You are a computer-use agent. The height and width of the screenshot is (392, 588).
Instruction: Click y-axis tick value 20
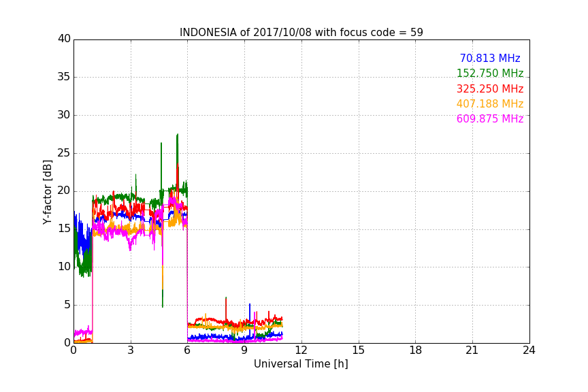coord(64,191)
